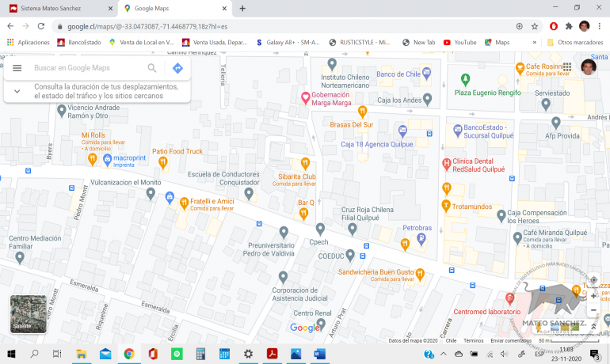The height and width of the screenshot is (364, 610).
Task: Expand the traffic info panel chevron
Action: pos(17,91)
